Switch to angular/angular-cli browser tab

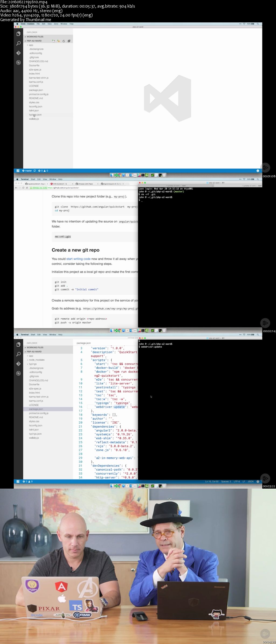point(112,184)
